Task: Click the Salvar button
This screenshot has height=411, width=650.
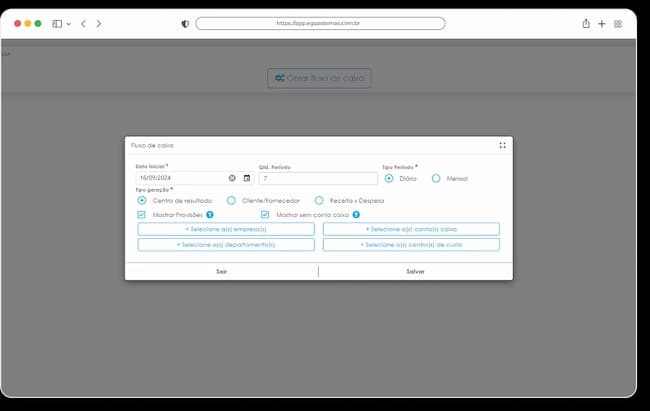Action: point(415,271)
